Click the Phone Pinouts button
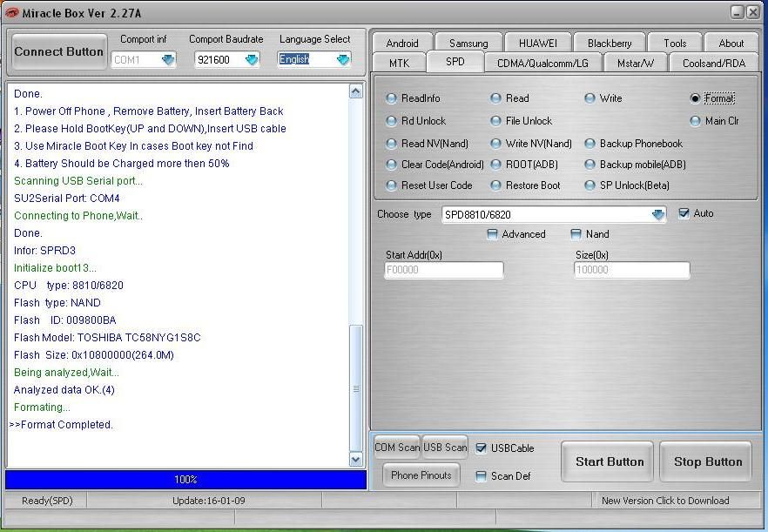This screenshot has width=768, height=532. click(421, 475)
